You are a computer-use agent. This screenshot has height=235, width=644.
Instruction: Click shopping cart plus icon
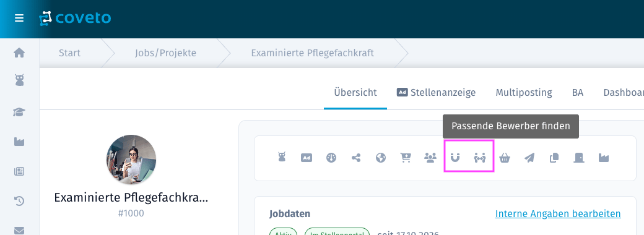tap(406, 158)
